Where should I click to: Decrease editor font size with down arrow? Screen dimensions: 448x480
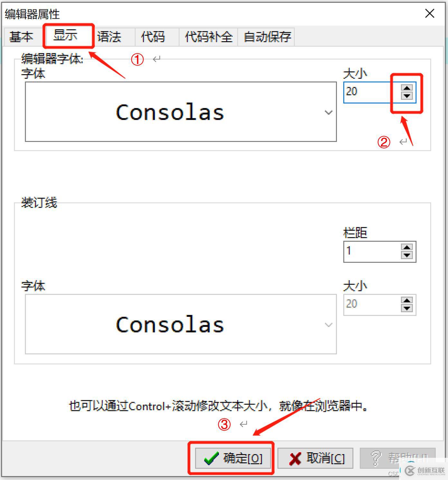[407, 96]
